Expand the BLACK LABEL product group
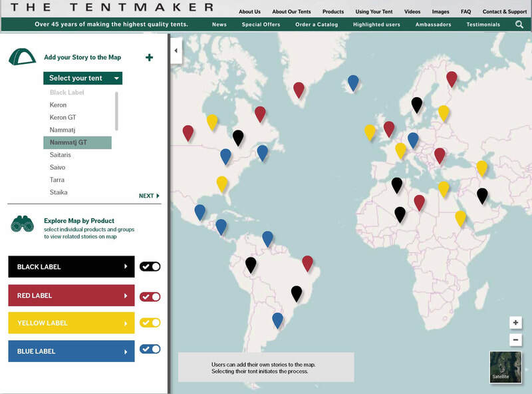This screenshot has height=394, width=532. tap(71, 267)
